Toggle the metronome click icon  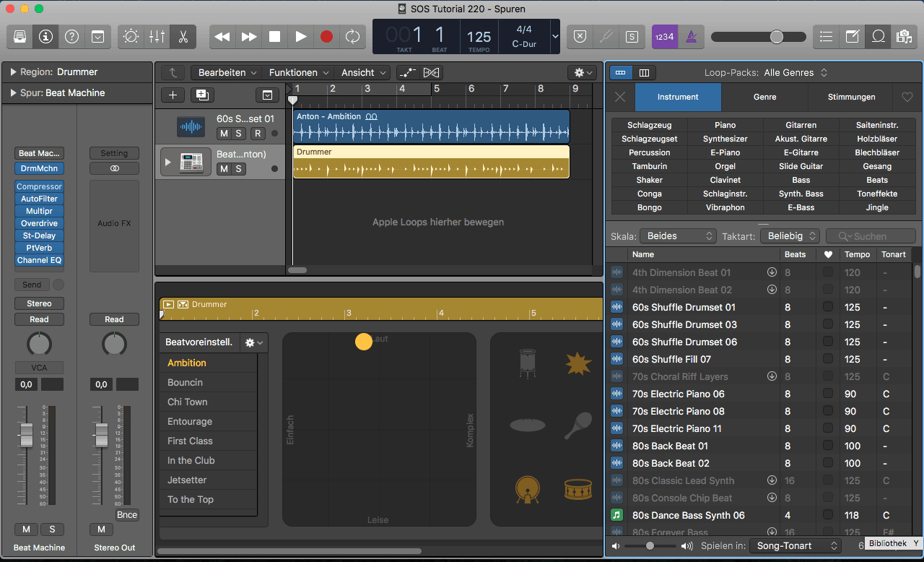click(x=691, y=36)
